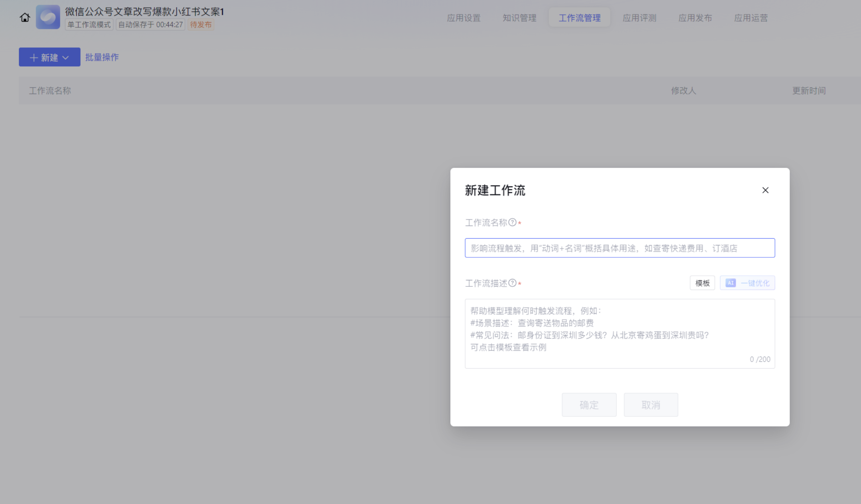Open the 应用评测 tab
Viewport: 861px width, 504px height.
click(x=639, y=18)
